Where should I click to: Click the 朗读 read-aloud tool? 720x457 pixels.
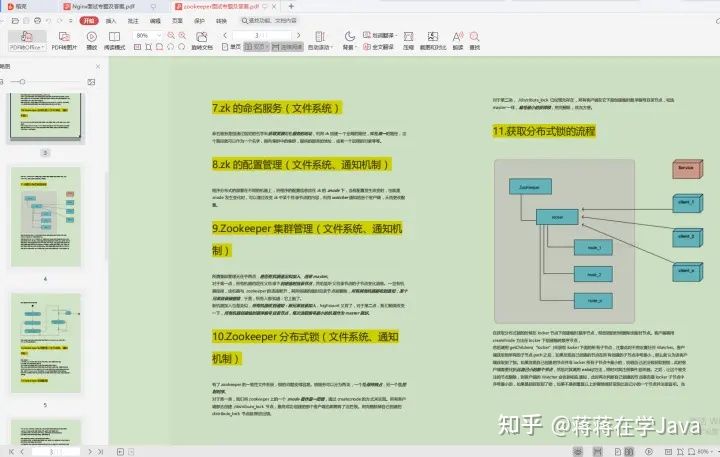pyautogui.click(x=458, y=40)
